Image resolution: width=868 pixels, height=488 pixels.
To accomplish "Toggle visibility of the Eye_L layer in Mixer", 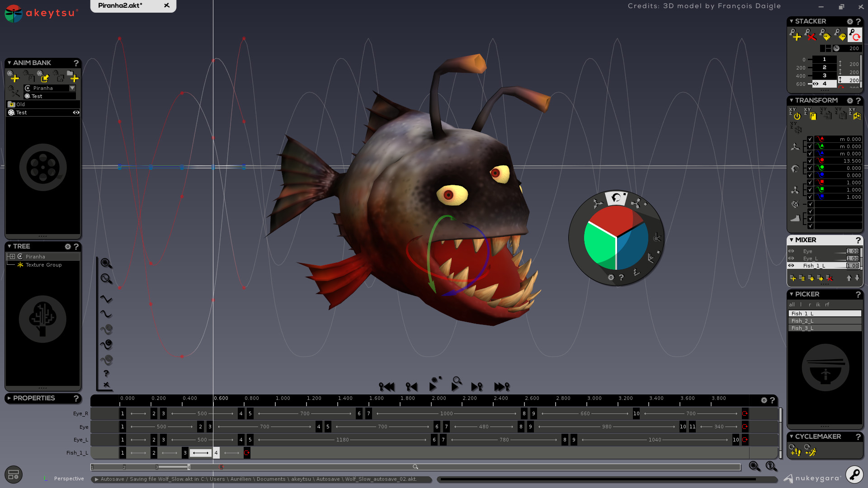I will [791, 258].
